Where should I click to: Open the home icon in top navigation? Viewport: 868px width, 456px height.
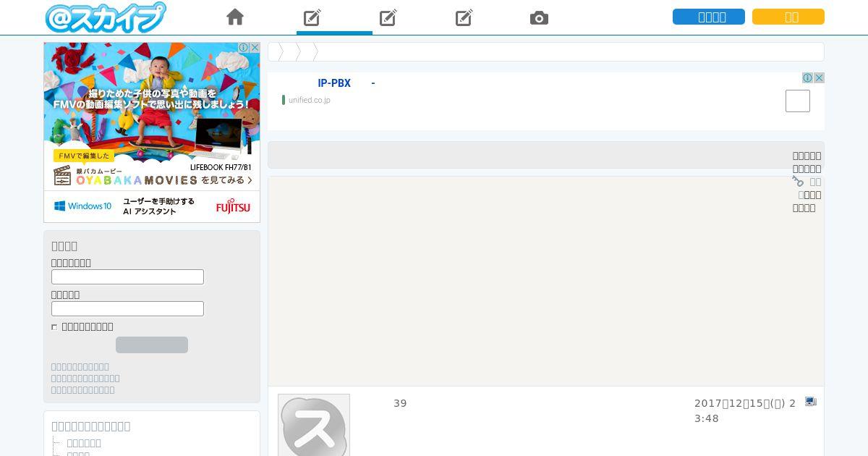pos(235,17)
